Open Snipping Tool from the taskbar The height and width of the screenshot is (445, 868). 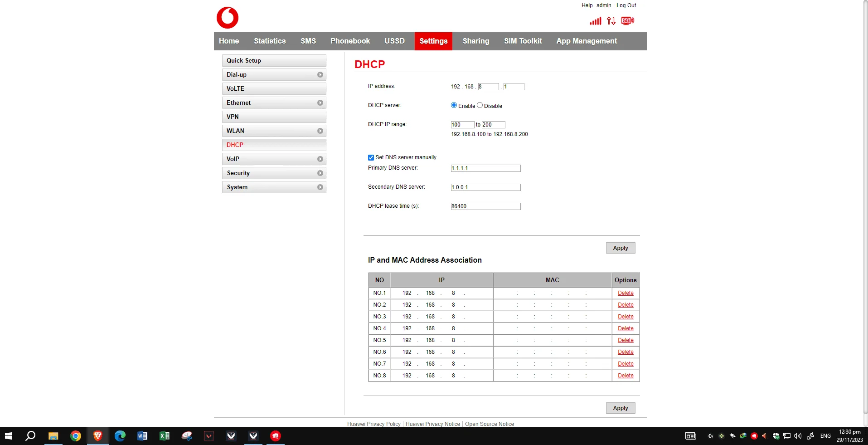click(x=187, y=436)
